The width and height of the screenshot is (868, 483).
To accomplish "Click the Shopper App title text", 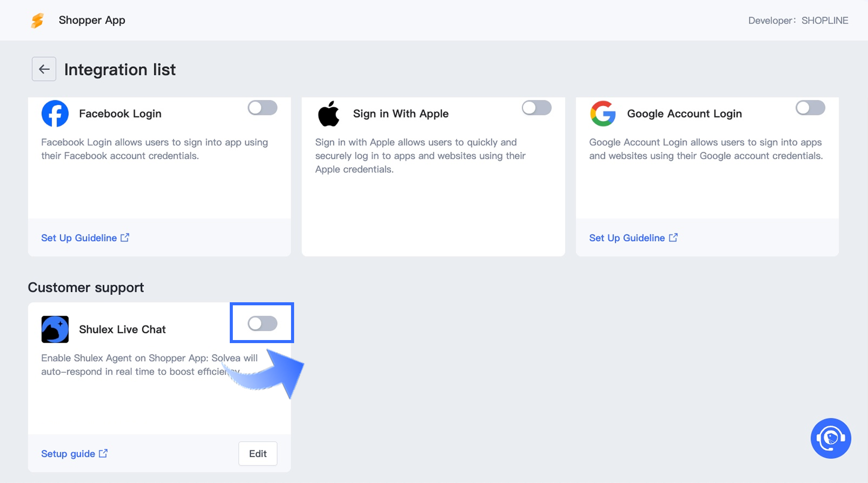I will (x=92, y=20).
